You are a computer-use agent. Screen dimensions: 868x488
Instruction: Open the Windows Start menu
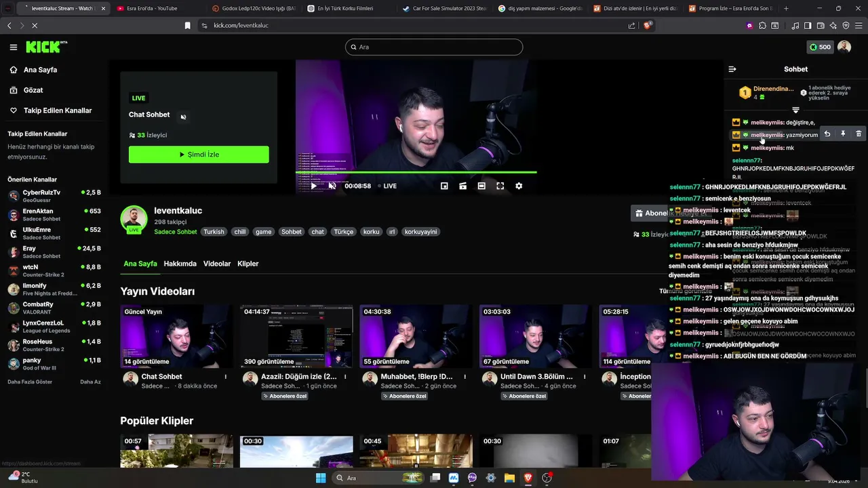321,478
